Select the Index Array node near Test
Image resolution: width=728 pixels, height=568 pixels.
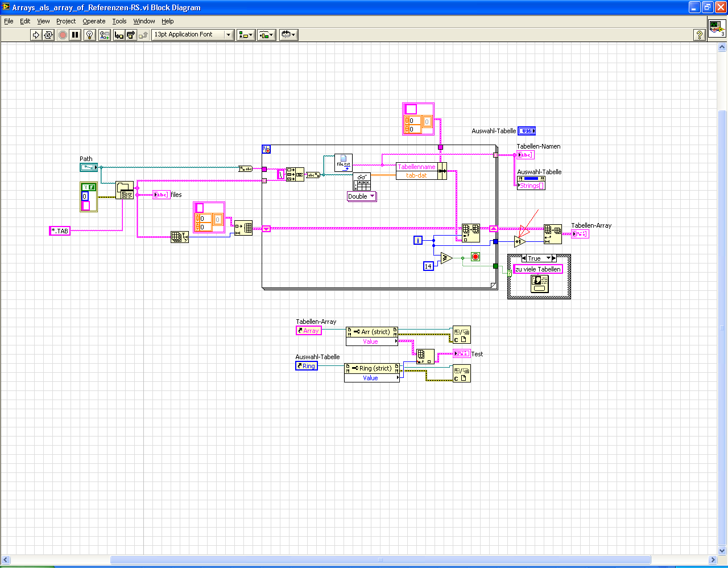[425, 356]
